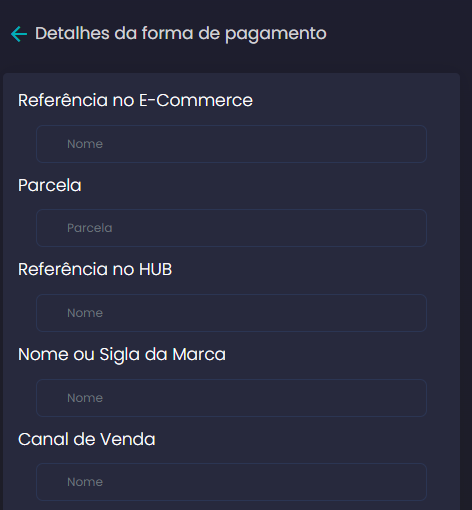Image resolution: width=472 pixels, height=510 pixels.
Task: Focus the Referência no HUB input field
Action: pos(231,313)
